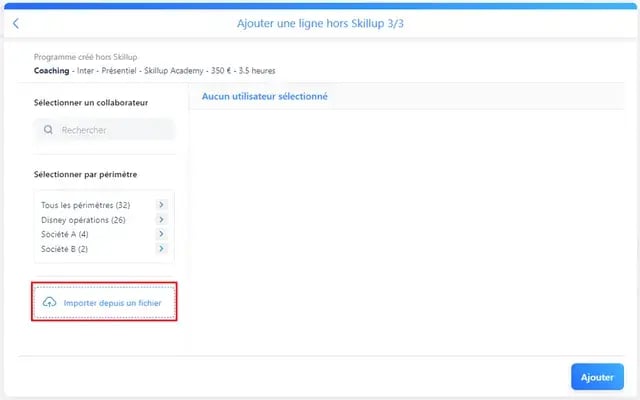Select Société B (2) row
640x400 pixels.
pos(104,249)
